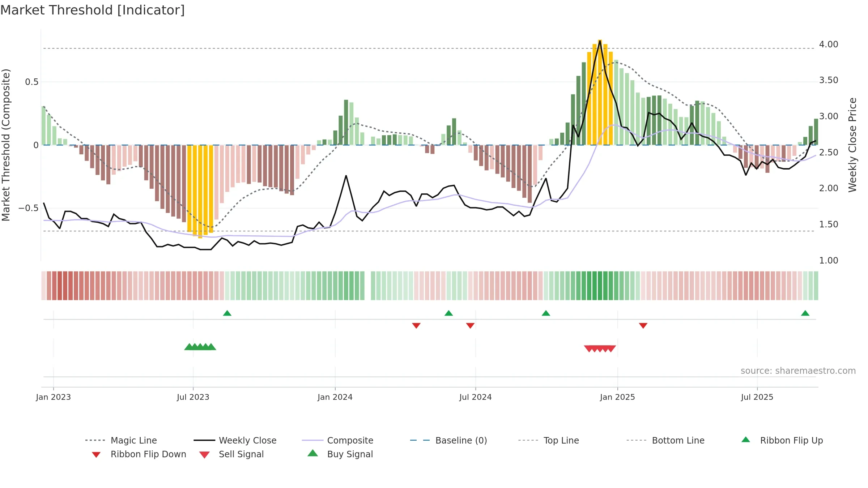Click the 1.50 price axis tick
Screen dimensions: 868x488
coord(829,224)
